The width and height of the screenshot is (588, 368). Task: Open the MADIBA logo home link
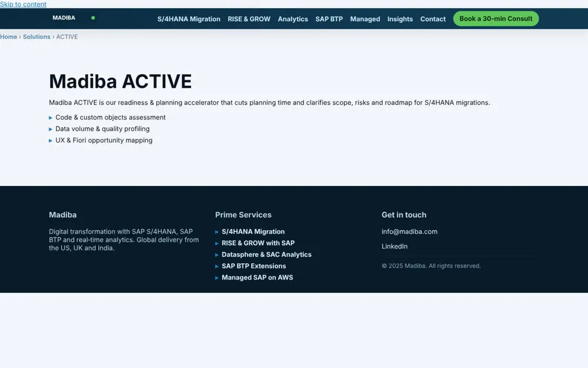pyautogui.click(x=64, y=18)
